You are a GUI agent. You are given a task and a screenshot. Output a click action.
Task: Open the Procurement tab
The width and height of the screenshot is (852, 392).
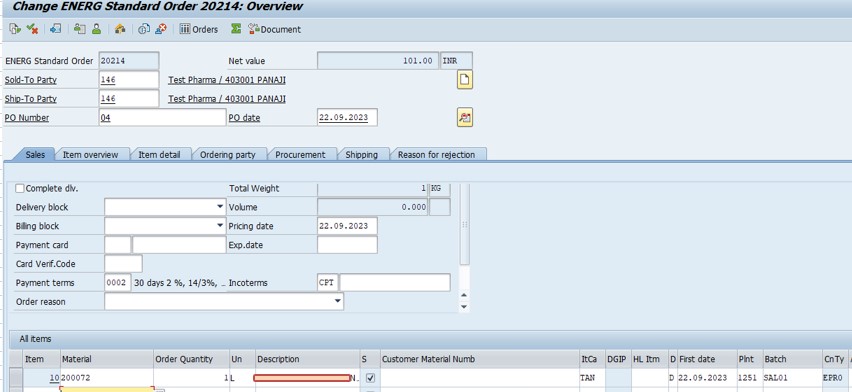[x=300, y=154]
